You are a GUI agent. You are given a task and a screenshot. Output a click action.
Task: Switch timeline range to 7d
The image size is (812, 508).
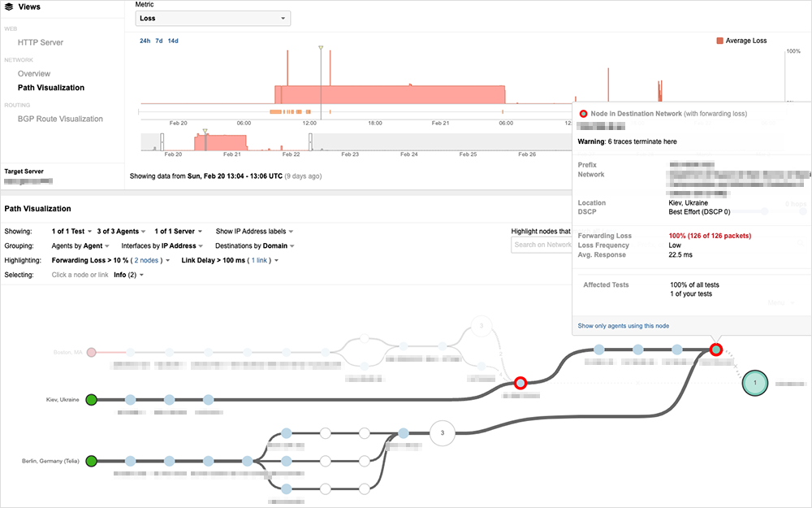tap(159, 41)
